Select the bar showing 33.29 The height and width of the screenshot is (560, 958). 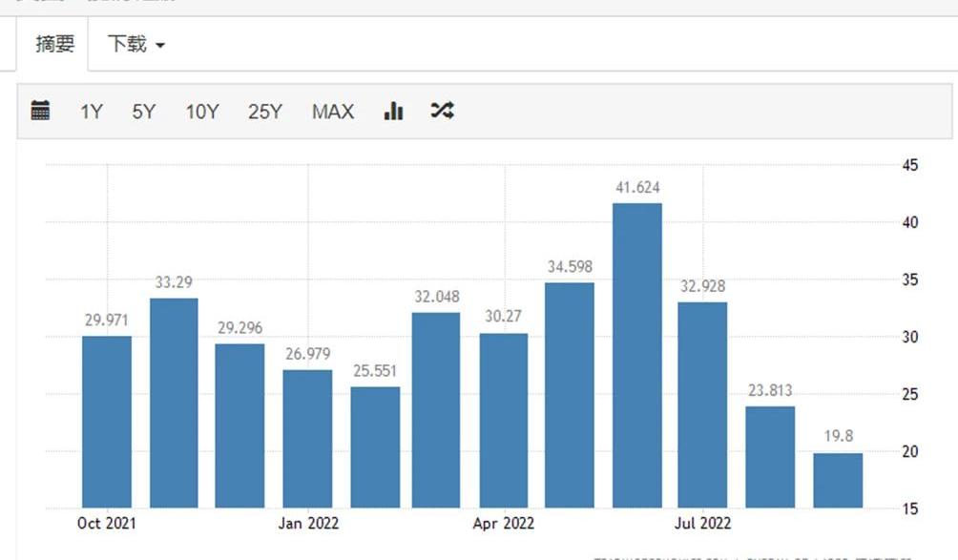174,403
